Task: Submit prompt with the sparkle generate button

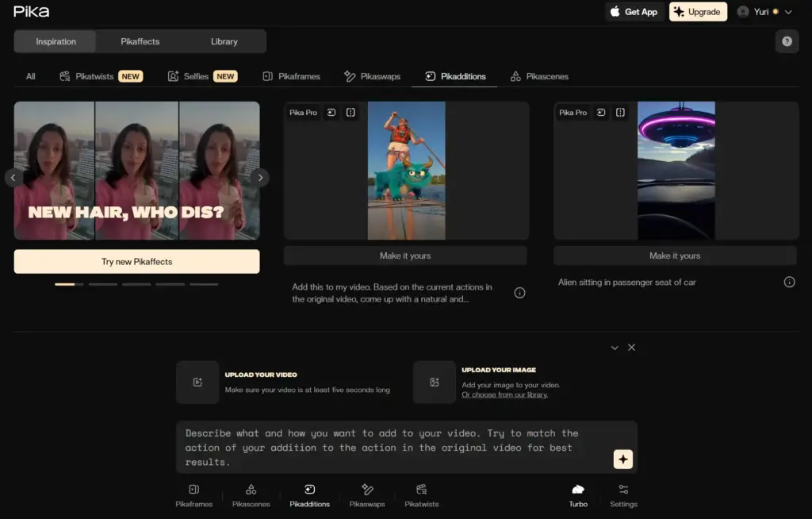Action: (623, 459)
